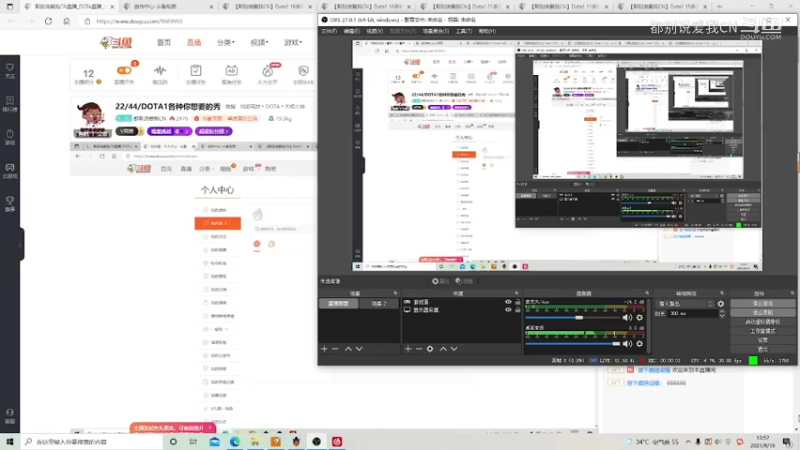Add a new scene in OBS Scenes panel
The height and width of the screenshot is (450, 800).
coord(324,349)
